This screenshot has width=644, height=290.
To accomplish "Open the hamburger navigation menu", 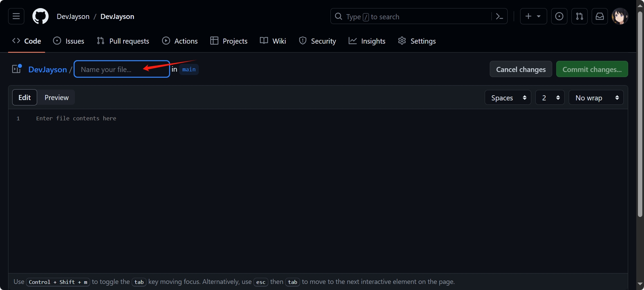I will click(x=16, y=16).
